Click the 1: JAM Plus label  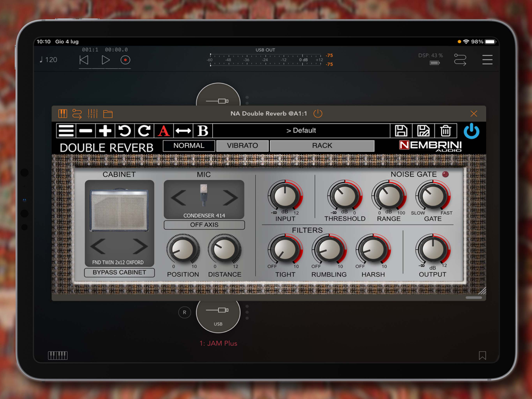click(x=218, y=343)
